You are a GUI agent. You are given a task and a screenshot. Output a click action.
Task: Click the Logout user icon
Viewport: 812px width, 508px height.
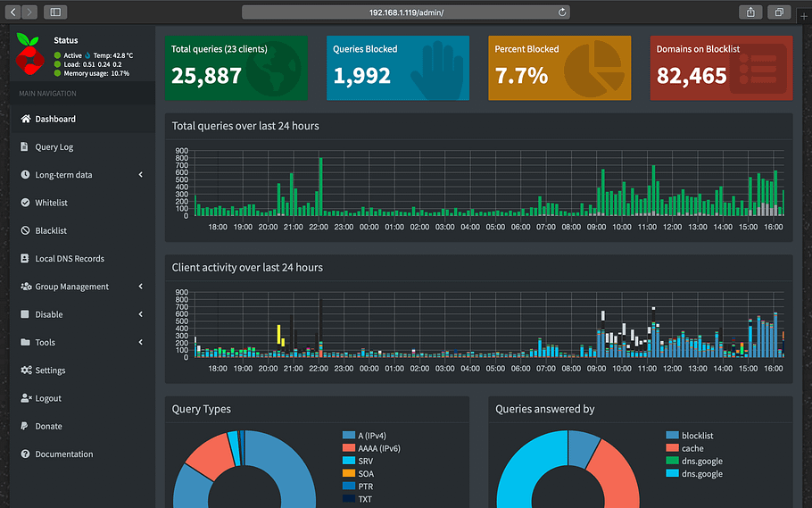tap(26, 398)
